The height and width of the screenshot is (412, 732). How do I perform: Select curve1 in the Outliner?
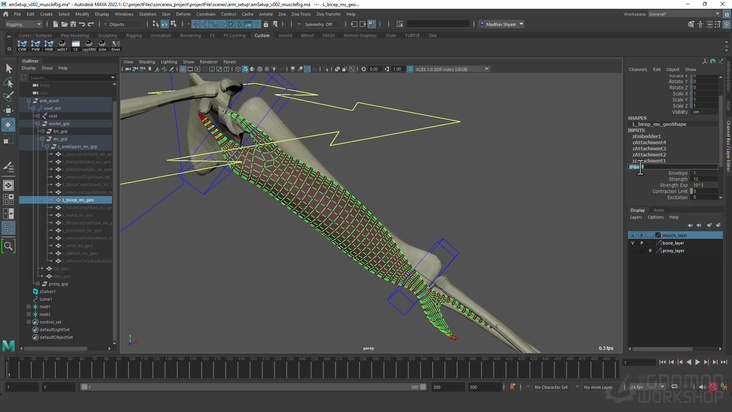click(x=46, y=299)
